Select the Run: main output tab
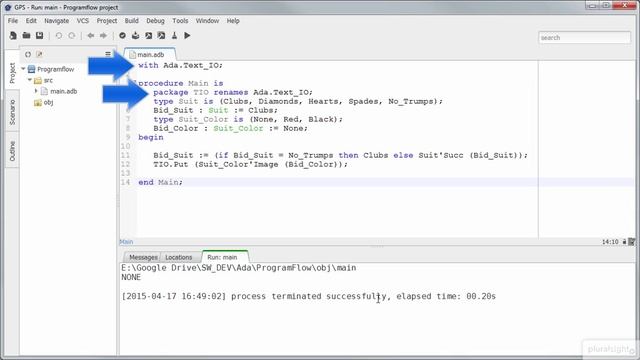The image size is (640, 360). pyautogui.click(x=224, y=257)
